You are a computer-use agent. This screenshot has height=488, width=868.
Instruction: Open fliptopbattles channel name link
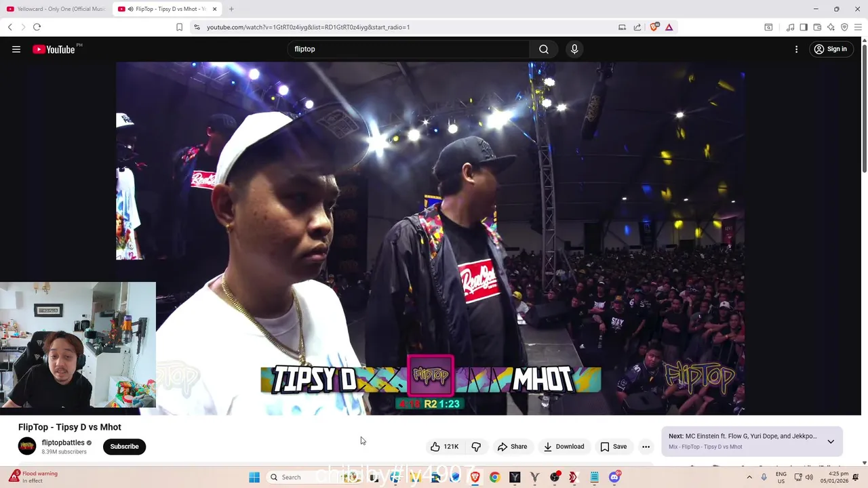coord(63,443)
